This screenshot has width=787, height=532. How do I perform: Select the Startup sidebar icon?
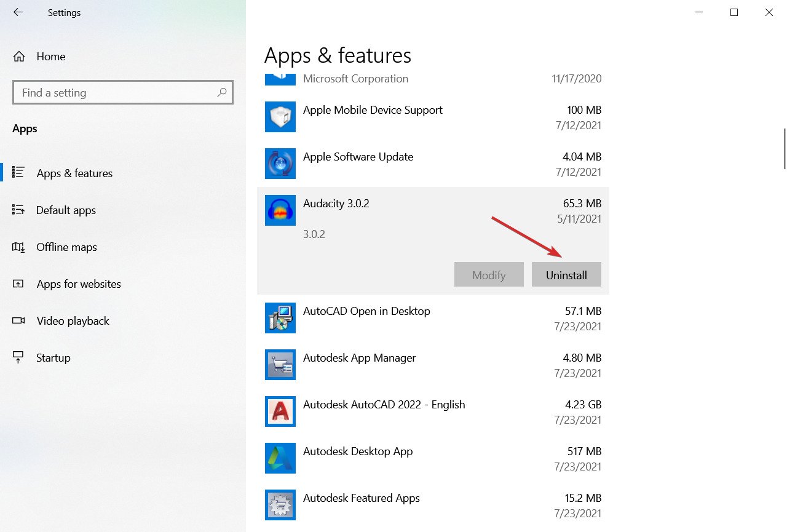tap(18, 357)
